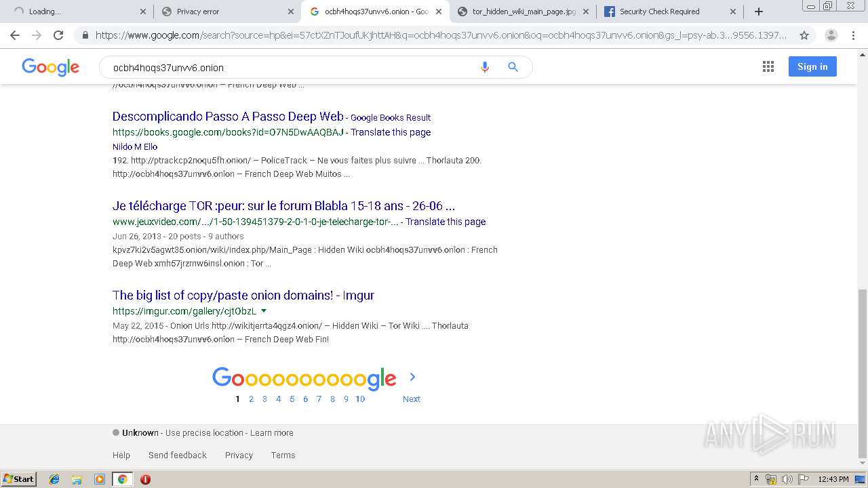
Task: Click author link Nildo M Ello
Action: [x=135, y=146]
